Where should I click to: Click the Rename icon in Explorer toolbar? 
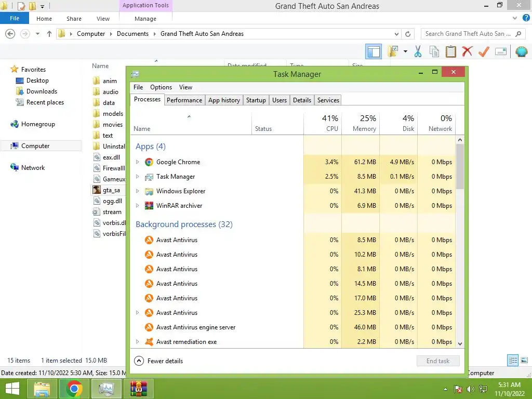click(x=501, y=51)
